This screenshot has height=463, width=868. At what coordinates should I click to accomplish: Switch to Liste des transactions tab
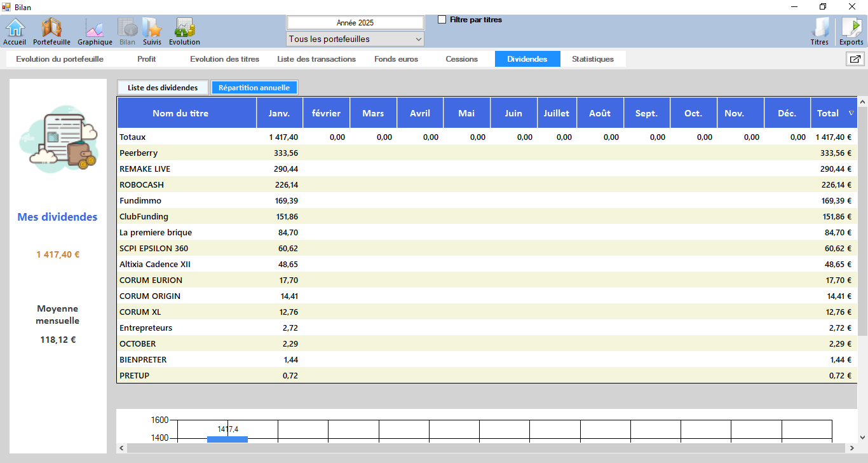click(x=316, y=59)
